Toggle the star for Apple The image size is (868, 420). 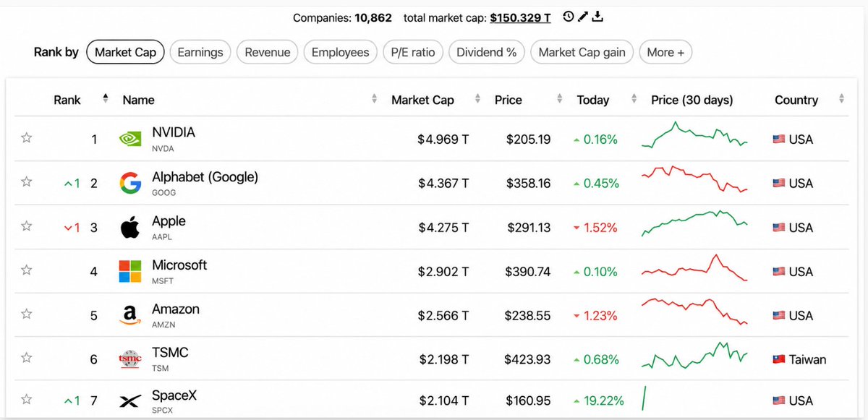(27, 226)
